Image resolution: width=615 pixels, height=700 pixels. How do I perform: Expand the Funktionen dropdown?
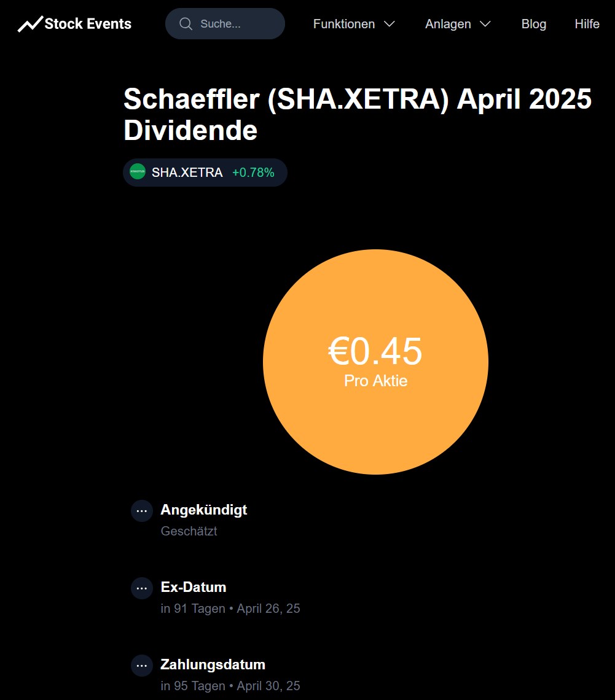(344, 24)
